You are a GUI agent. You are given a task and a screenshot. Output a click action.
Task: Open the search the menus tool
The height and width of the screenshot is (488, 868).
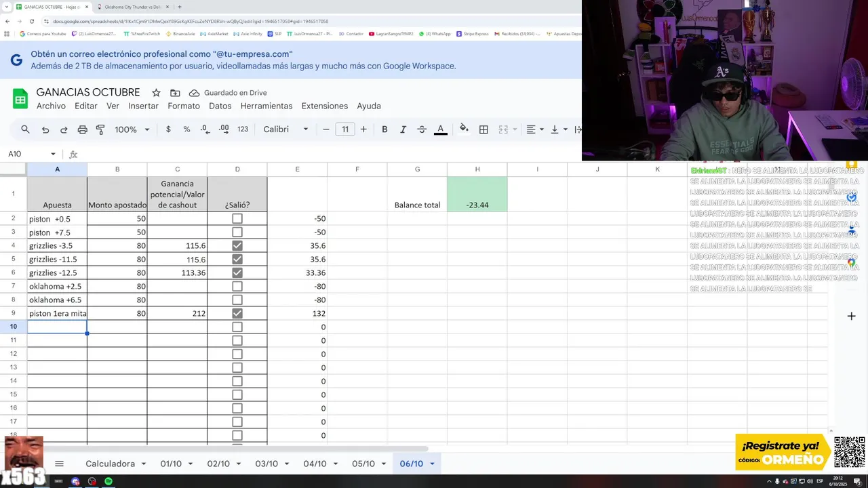pos(25,129)
